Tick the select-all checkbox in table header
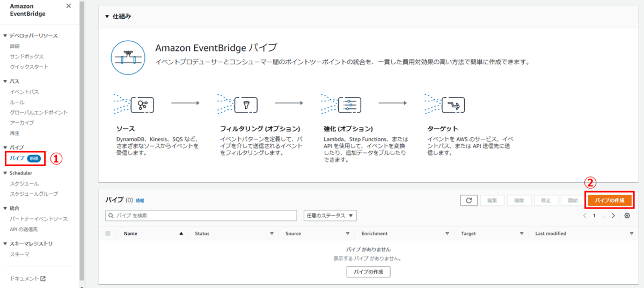644x288 pixels. point(108,234)
